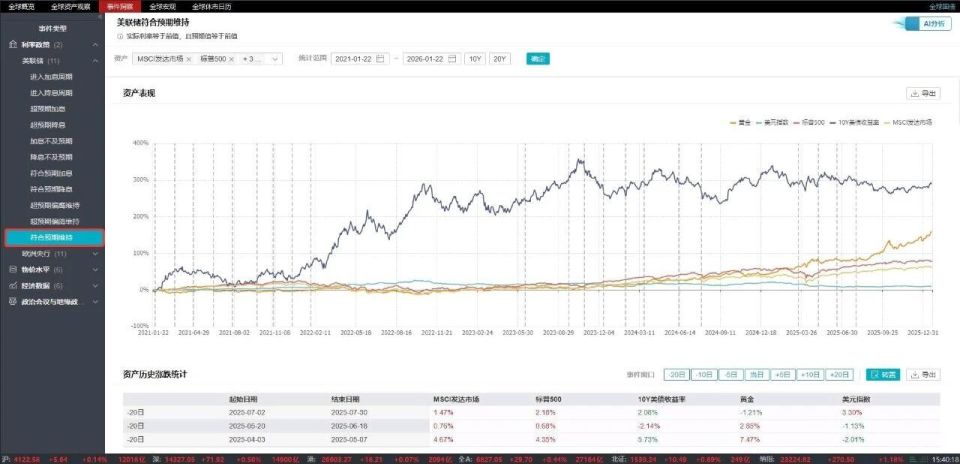Viewport: 960px width, 464px height.
Task: Toggle the 黄金 legend series
Action: (741, 122)
